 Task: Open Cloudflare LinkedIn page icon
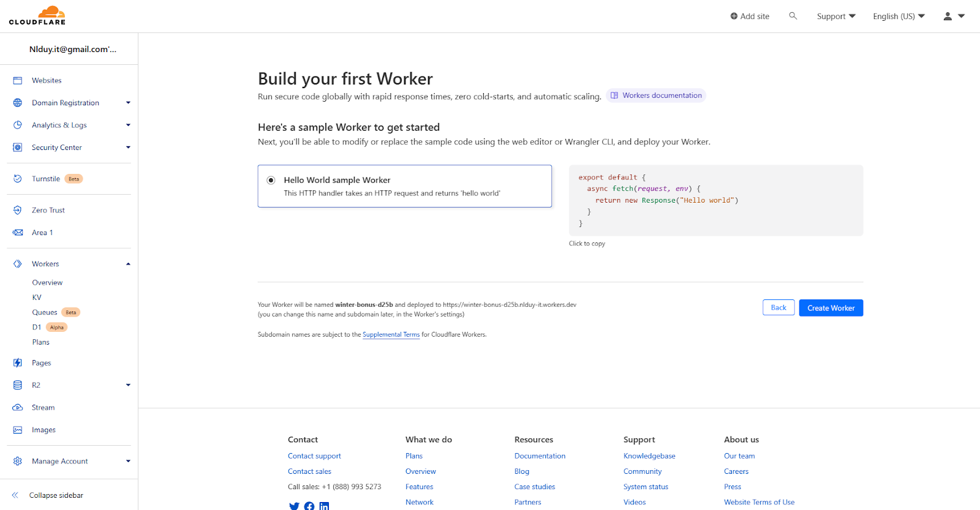click(324, 506)
